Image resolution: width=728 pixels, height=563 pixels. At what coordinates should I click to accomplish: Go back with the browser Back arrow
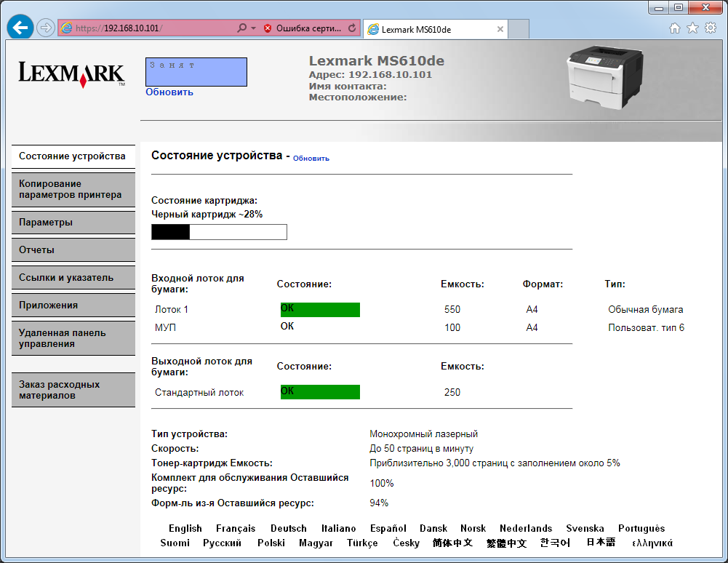[20, 28]
